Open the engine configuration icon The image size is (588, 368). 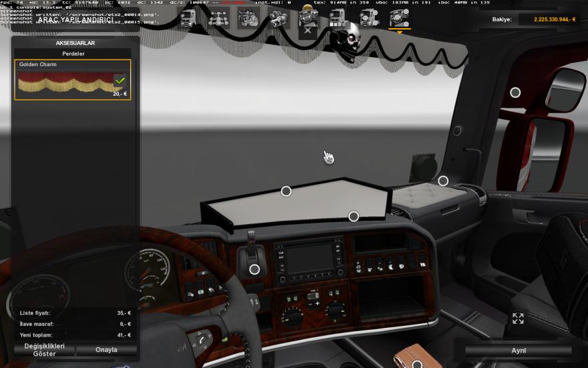(248, 18)
